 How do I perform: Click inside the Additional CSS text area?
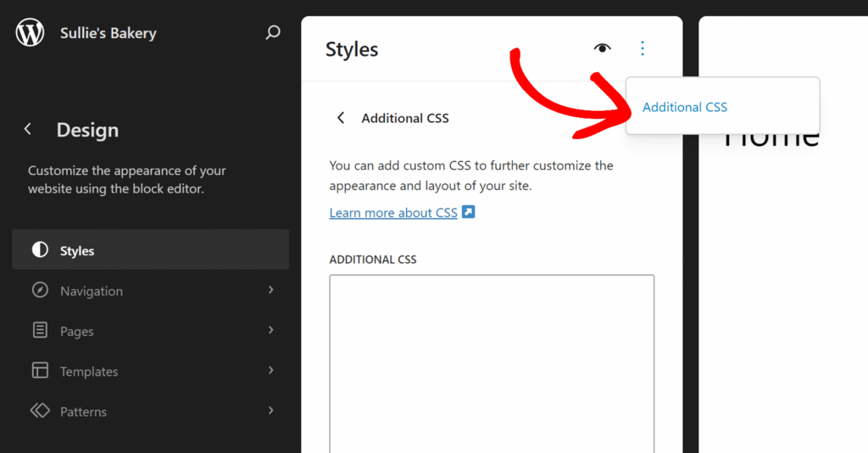pyautogui.click(x=492, y=364)
